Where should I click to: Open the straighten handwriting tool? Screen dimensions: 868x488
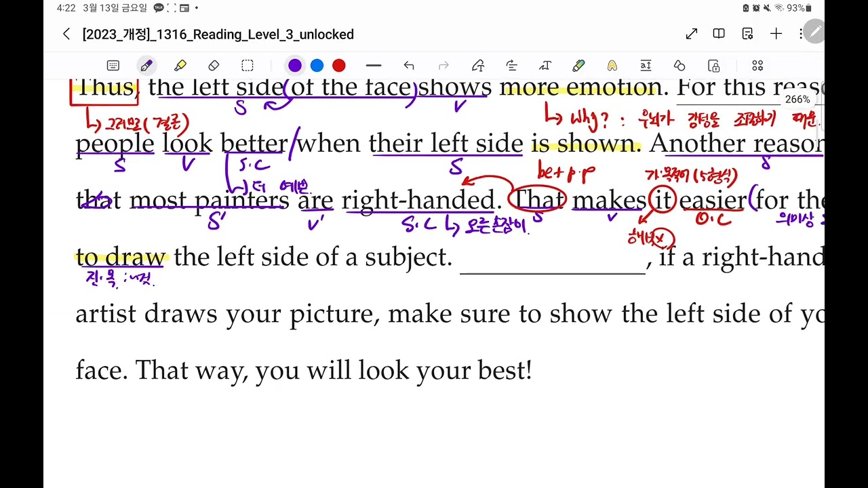coord(512,66)
